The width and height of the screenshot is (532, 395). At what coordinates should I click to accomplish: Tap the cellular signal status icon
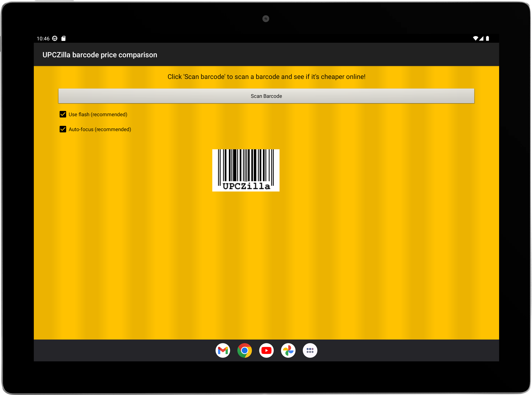(x=481, y=38)
